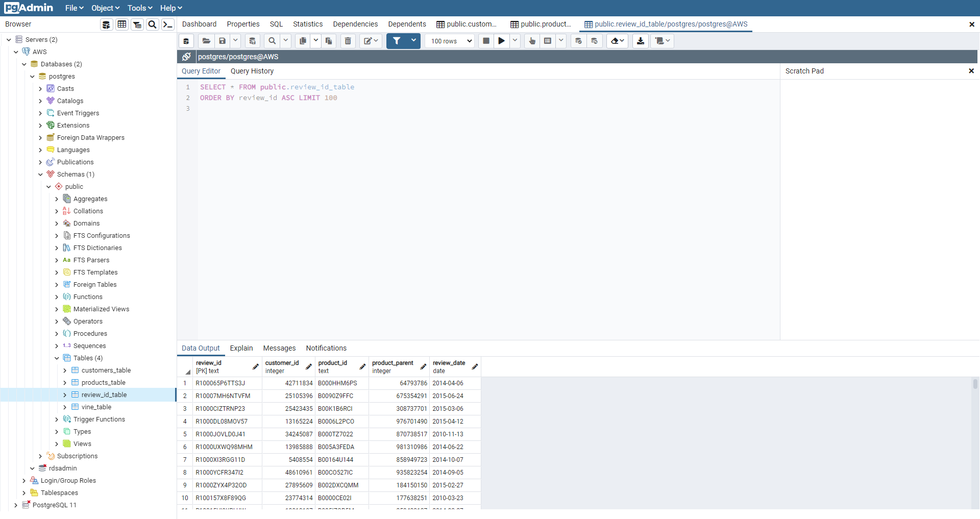The width and height of the screenshot is (980, 519).
Task: Click the Find magnifier in query toolbar
Action: [272, 41]
